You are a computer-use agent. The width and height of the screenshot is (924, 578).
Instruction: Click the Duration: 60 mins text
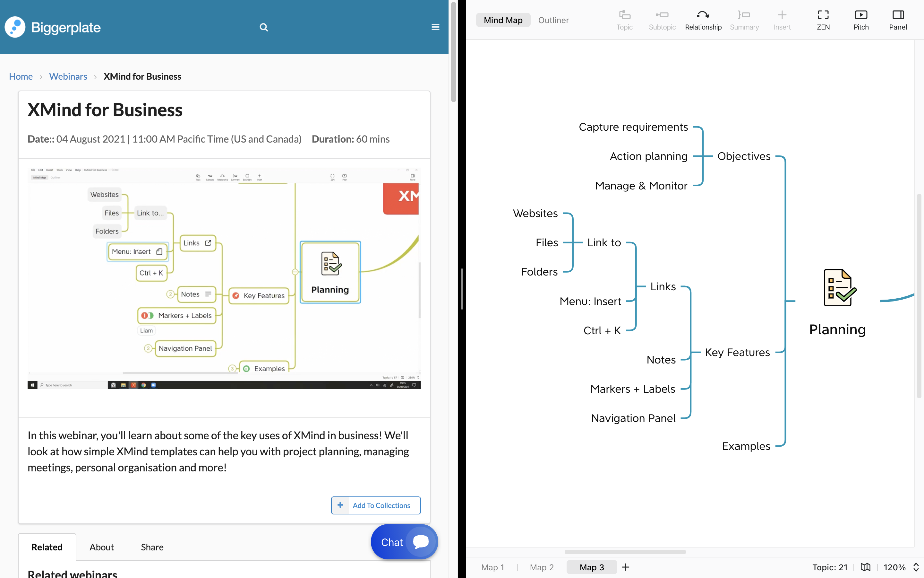[350, 139]
